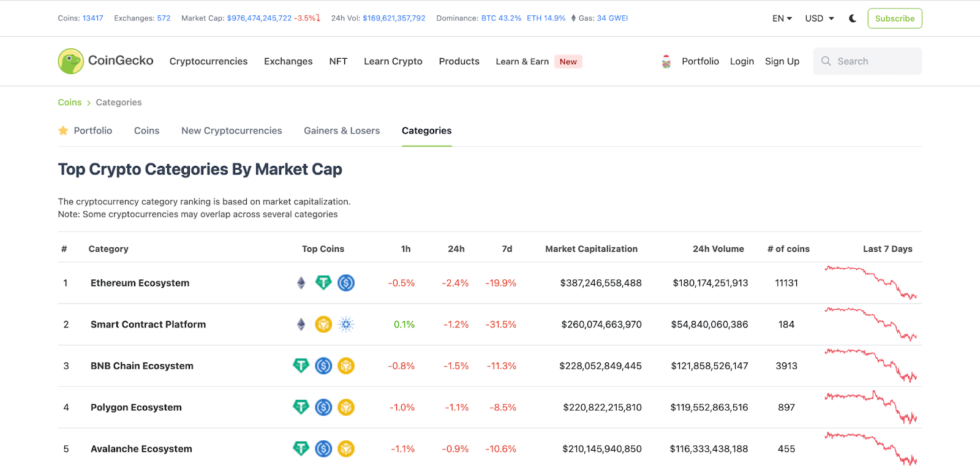
Task: Click the $387,246,558,488 market cap cell
Action: [601, 283]
